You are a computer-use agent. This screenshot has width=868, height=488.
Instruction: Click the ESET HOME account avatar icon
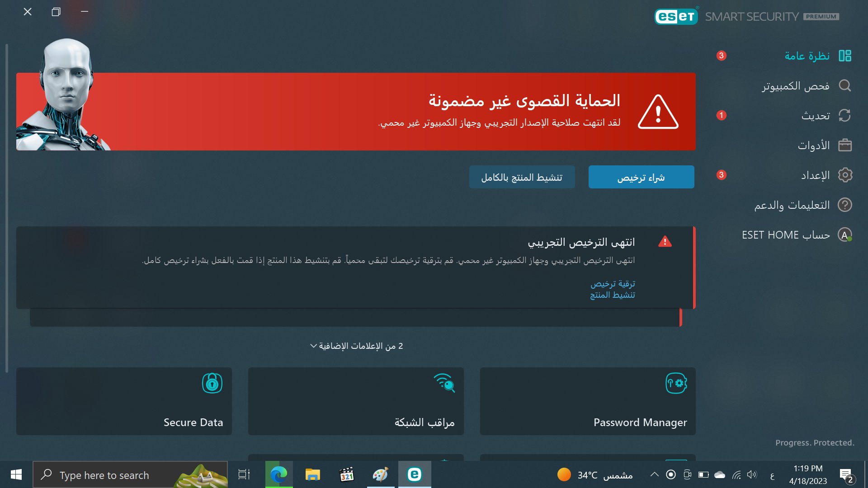click(x=845, y=235)
